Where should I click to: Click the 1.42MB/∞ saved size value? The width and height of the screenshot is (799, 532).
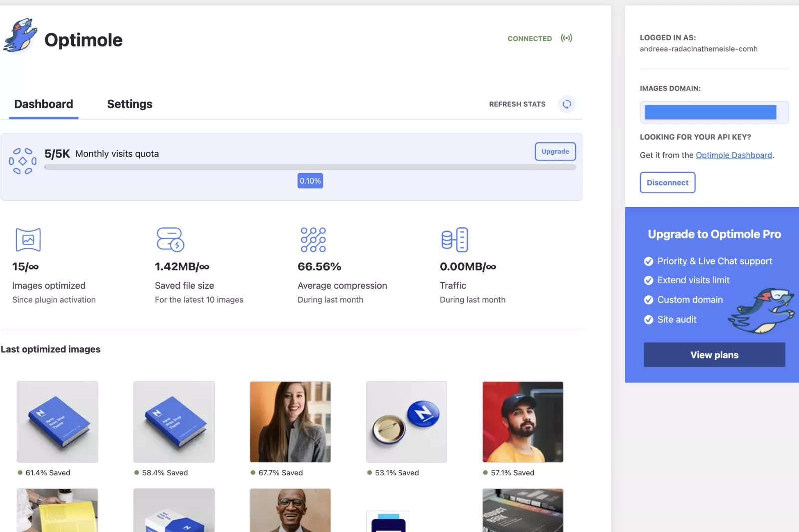point(182,266)
